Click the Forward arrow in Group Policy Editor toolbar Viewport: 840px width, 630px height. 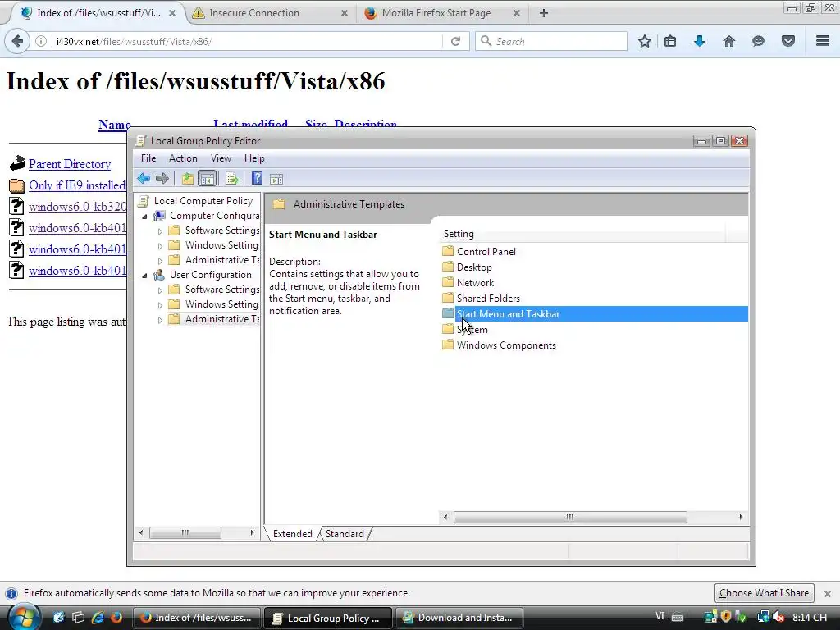pos(162,178)
